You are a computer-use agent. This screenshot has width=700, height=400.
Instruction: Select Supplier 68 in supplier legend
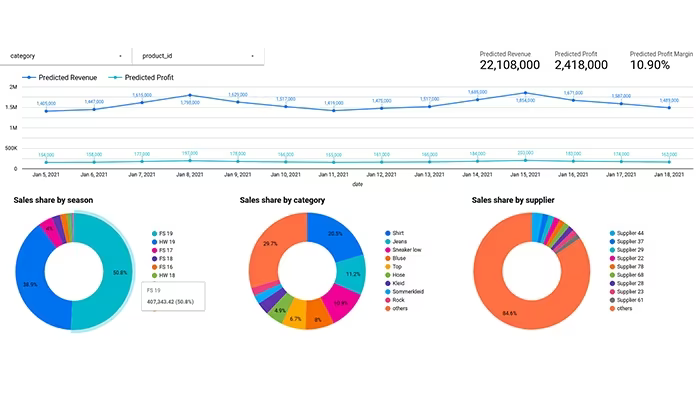pos(627,275)
